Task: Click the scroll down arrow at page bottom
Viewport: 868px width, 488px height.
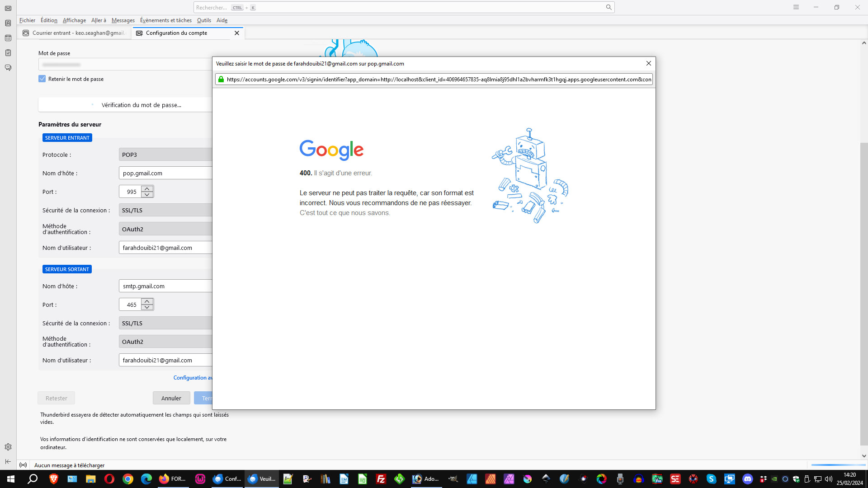Action: (x=864, y=456)
